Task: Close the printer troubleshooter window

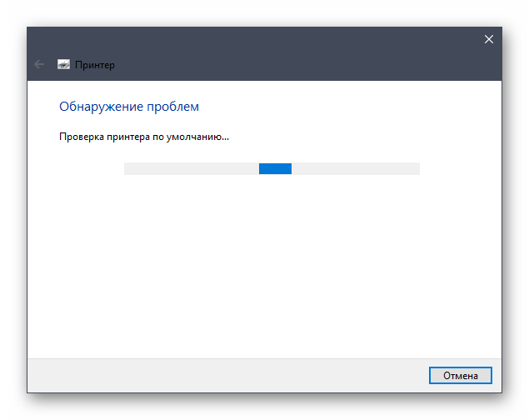Action: 489,39
